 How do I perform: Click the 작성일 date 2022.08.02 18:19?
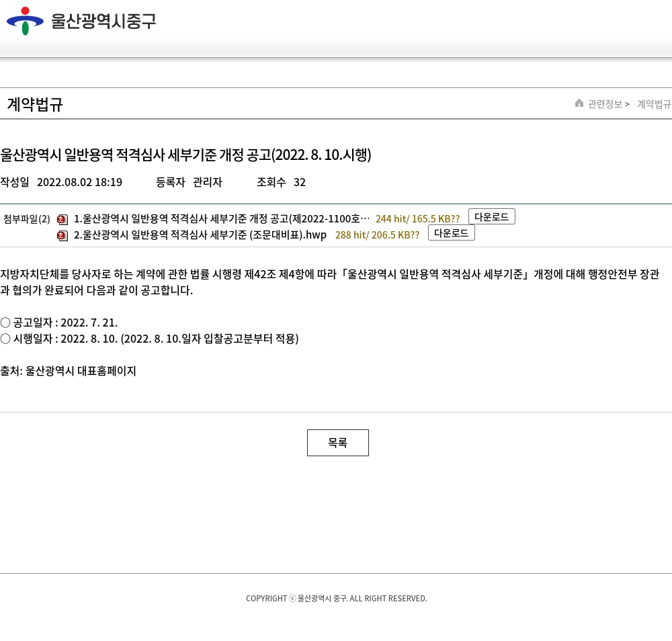(x=79, y=182)
